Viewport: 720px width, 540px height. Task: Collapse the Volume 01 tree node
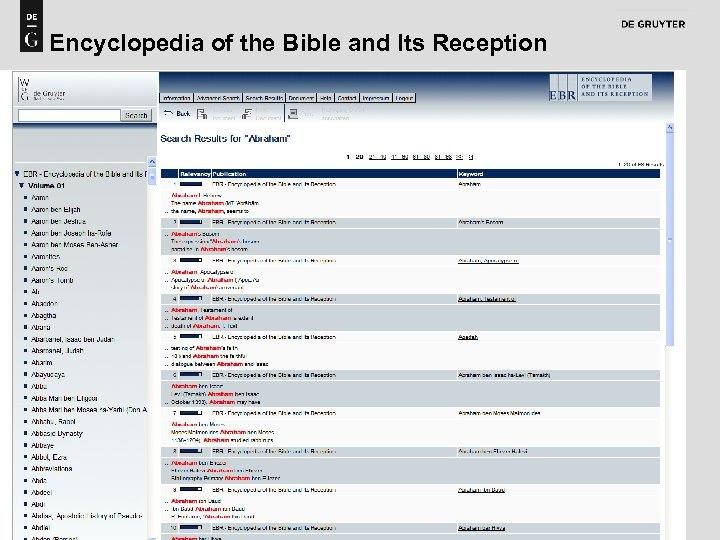coord(22,186)
